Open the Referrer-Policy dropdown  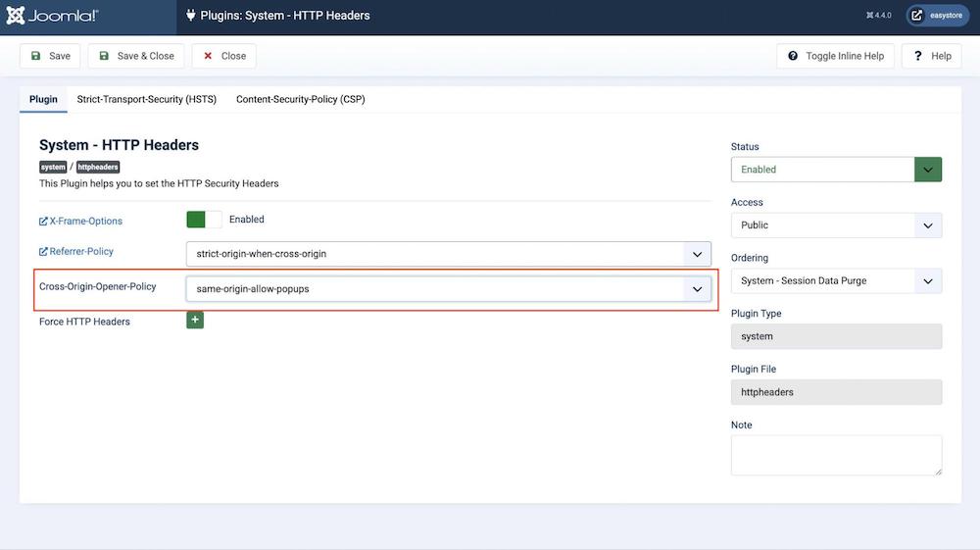point(449,254)
